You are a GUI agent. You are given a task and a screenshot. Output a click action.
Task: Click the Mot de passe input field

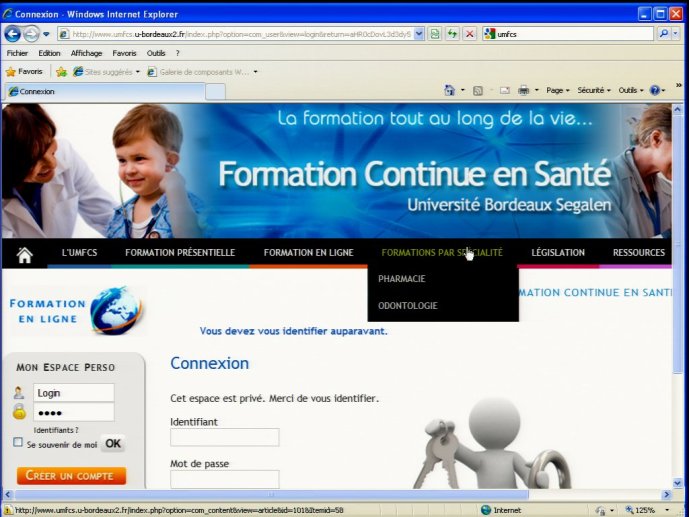(x=225, y=479)
